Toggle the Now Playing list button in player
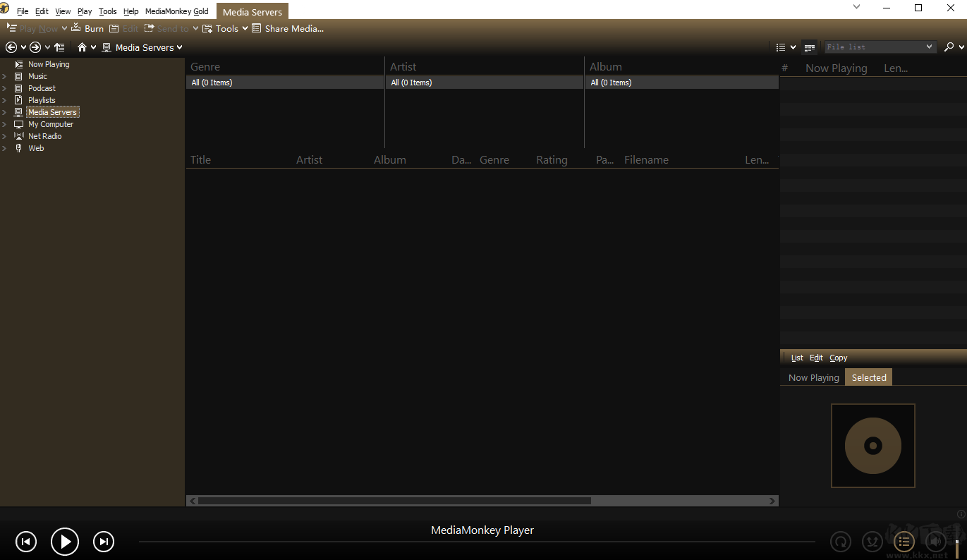 (x=904, y=542)
